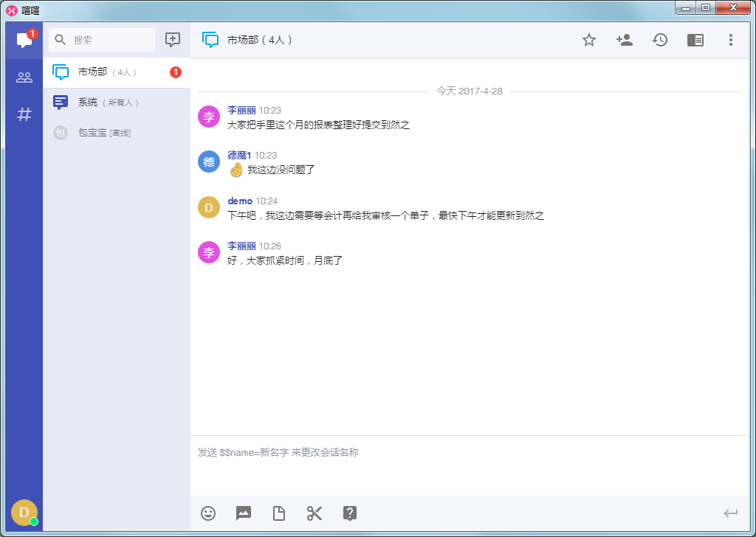
Task: Click the sender name 李丽丽 at 10:26
Action: [241, 246]
